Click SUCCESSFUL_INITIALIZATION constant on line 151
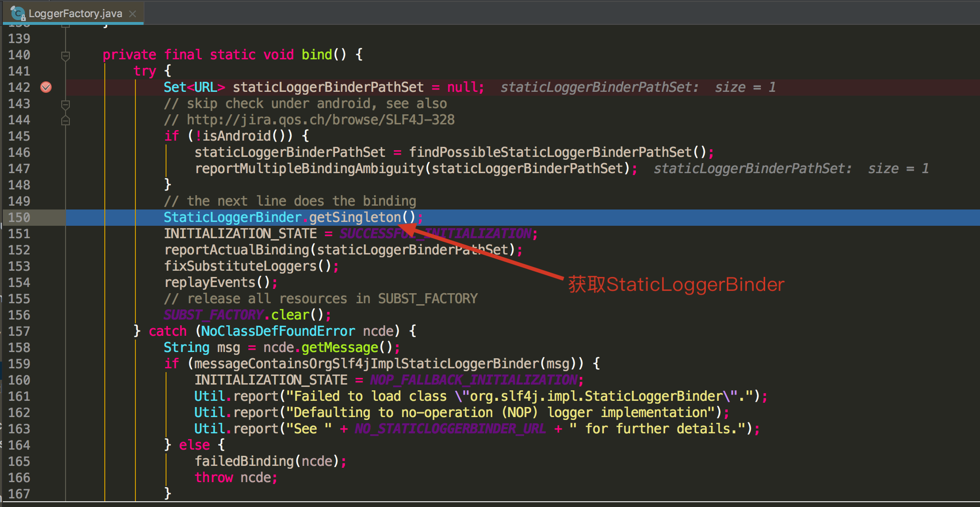Viewport: 980px width, 507px height. (435, 234)
